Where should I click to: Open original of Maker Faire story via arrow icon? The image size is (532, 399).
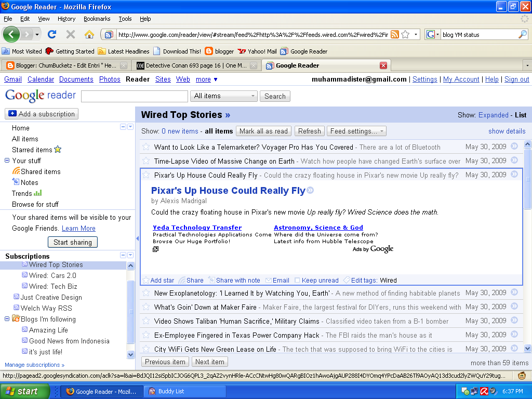514,307
